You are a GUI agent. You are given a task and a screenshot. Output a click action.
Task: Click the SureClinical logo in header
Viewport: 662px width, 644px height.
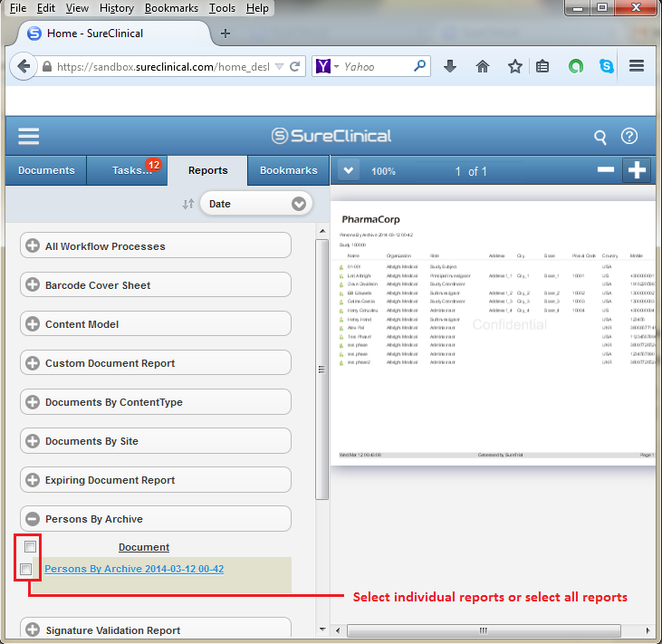[331, 136]
